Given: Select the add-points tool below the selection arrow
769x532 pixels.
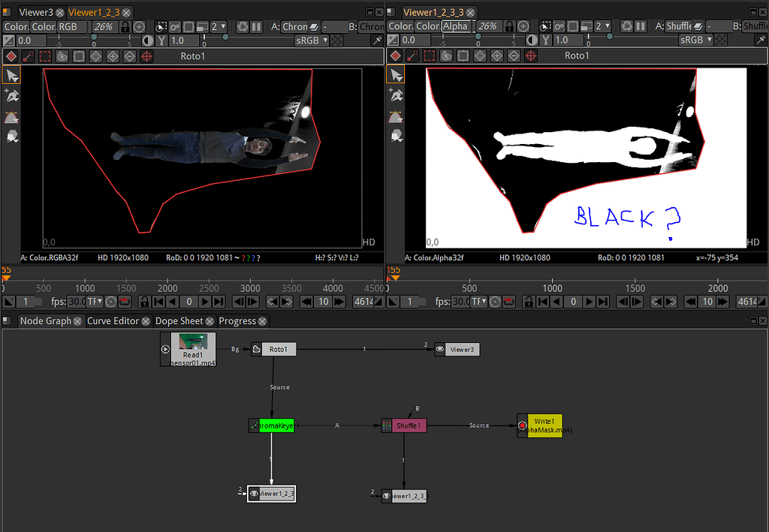Looking at the screenshot, I should (11, 96).
